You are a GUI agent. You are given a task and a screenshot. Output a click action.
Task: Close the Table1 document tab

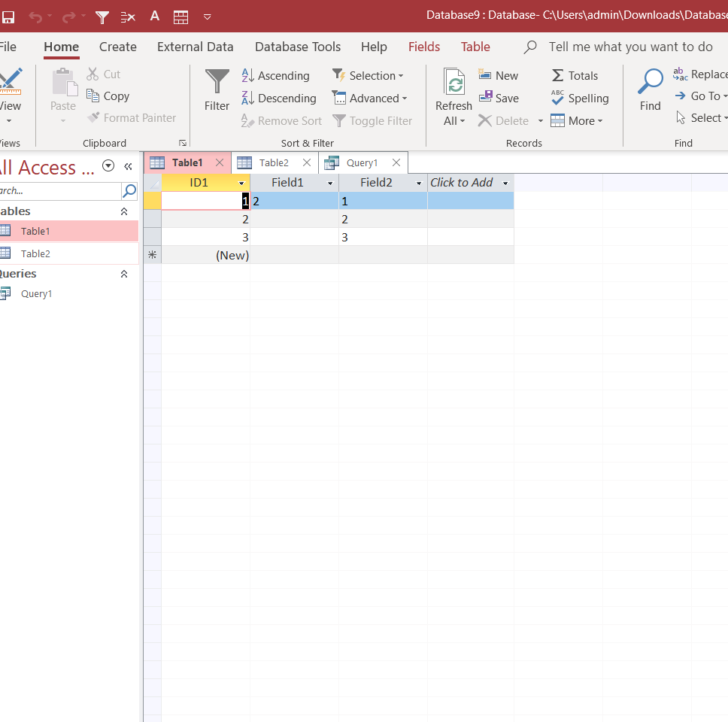[220, 162]
